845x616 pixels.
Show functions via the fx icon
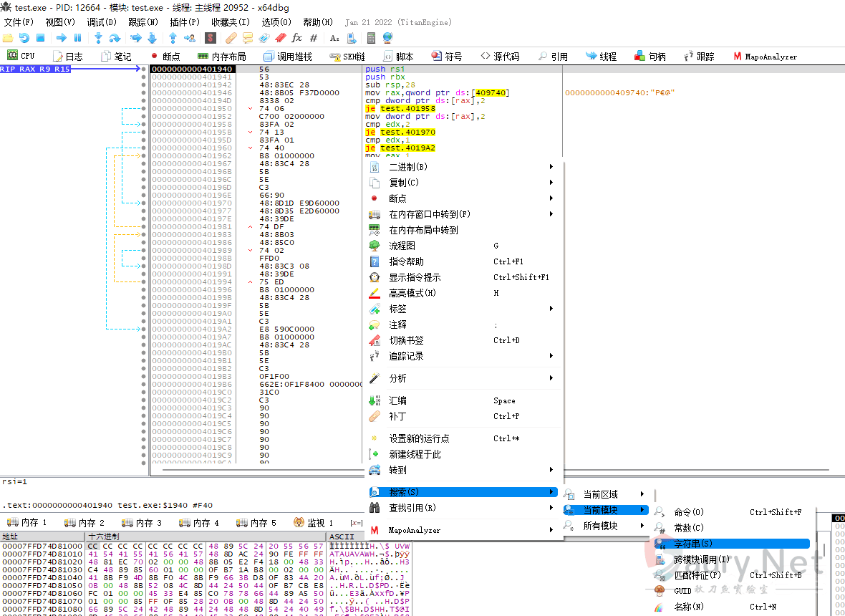coord(296,38)
